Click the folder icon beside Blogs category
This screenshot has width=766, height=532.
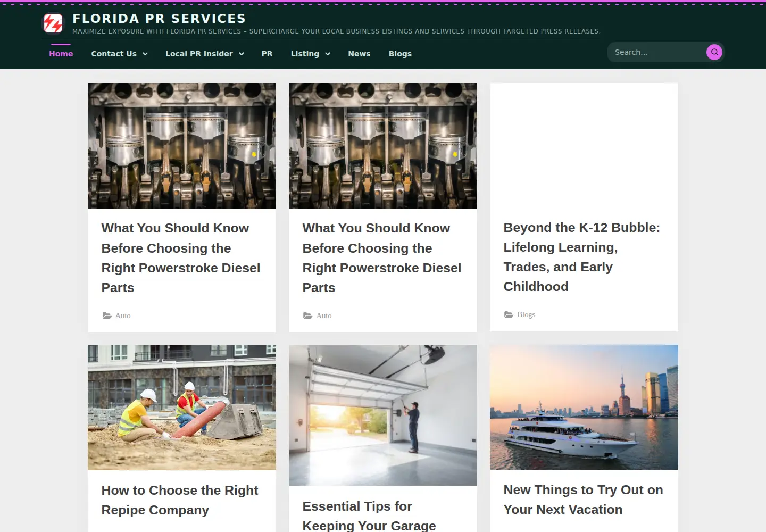(509, 314)
